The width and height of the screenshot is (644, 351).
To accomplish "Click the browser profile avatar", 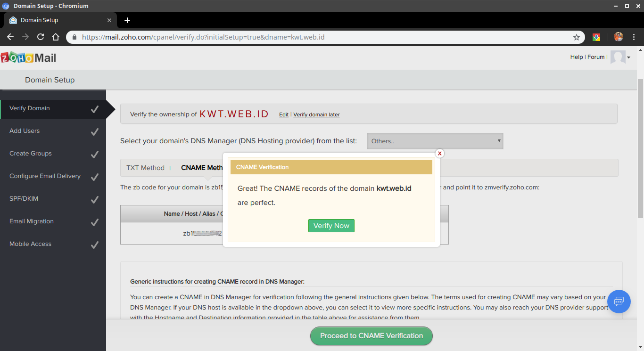I will [618, 37].
